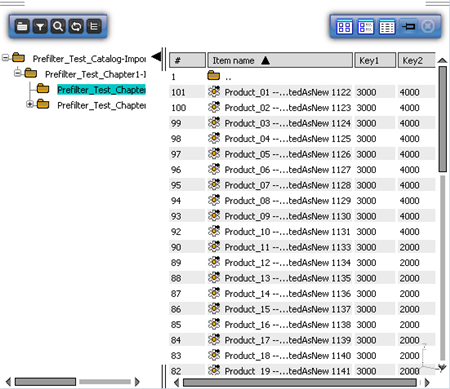Sort by the Item name column header

(x=280, y=60)
